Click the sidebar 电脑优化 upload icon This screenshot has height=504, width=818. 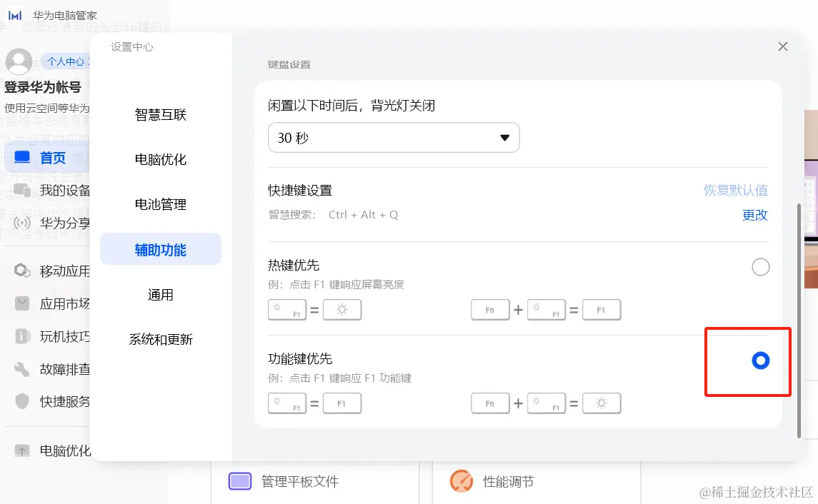pos(22,450)
